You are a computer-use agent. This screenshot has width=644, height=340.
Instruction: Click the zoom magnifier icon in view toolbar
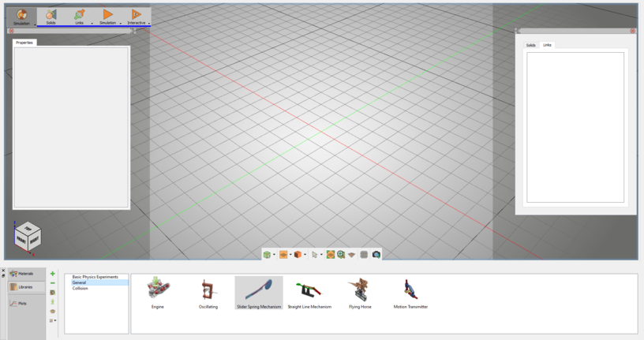(341, 255)
